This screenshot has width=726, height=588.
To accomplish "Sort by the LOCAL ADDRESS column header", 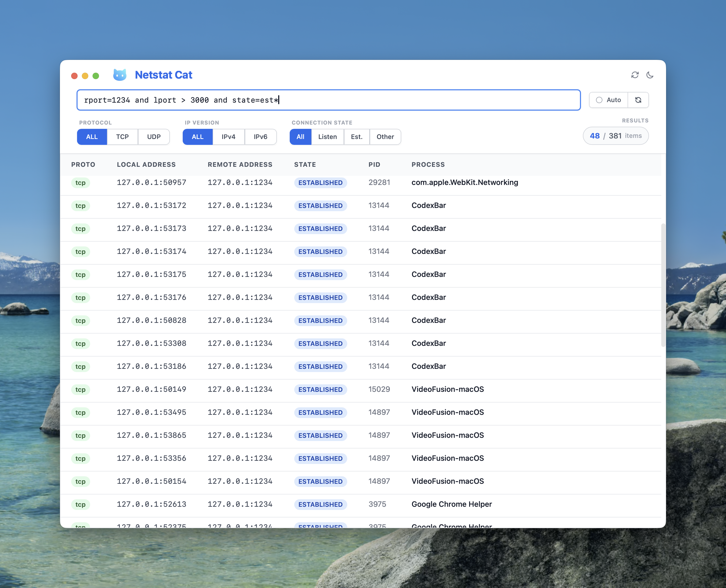I will pyautogui.click(x=146, y=165).
